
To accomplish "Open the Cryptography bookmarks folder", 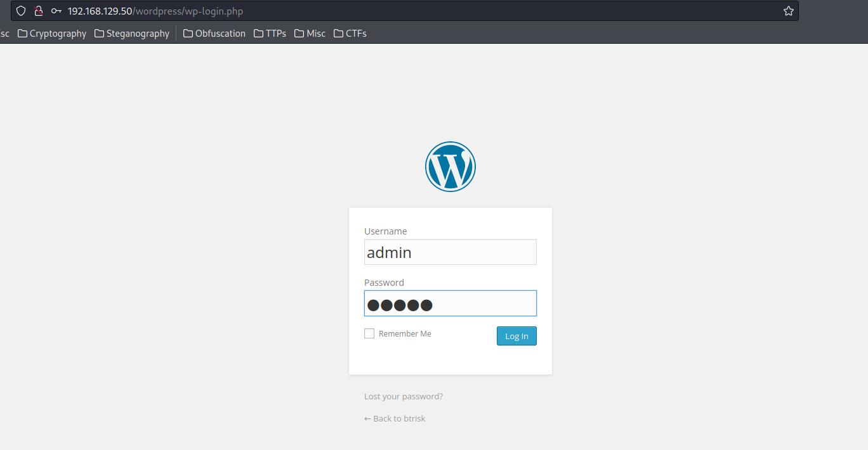I will click(x=52, y=34).
